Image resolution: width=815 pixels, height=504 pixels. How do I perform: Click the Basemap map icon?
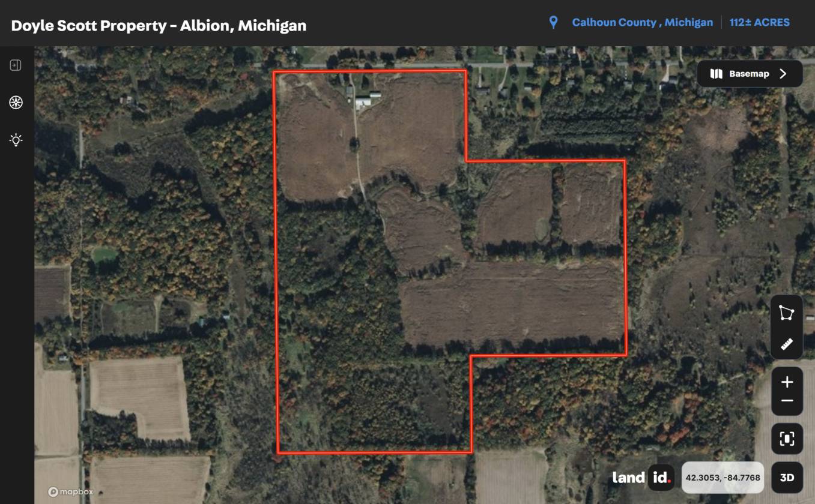pos(716,74)
